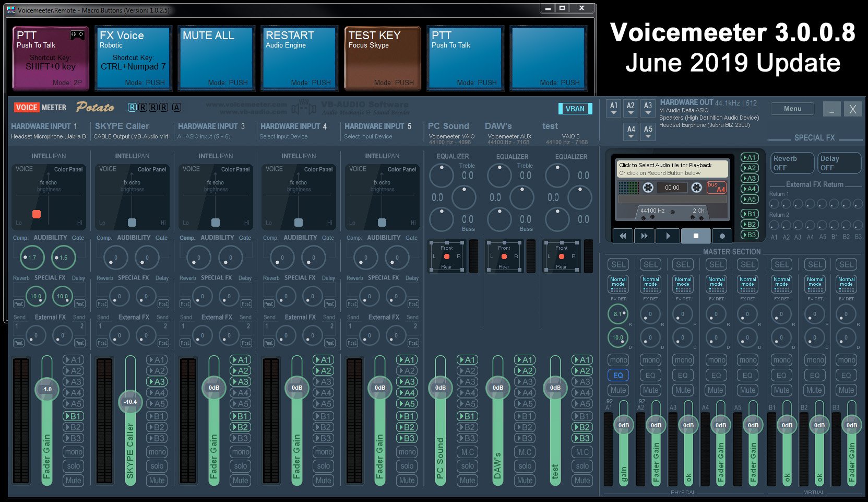Adjust the SKYPE Caller fader gain

tap(130, 402)
